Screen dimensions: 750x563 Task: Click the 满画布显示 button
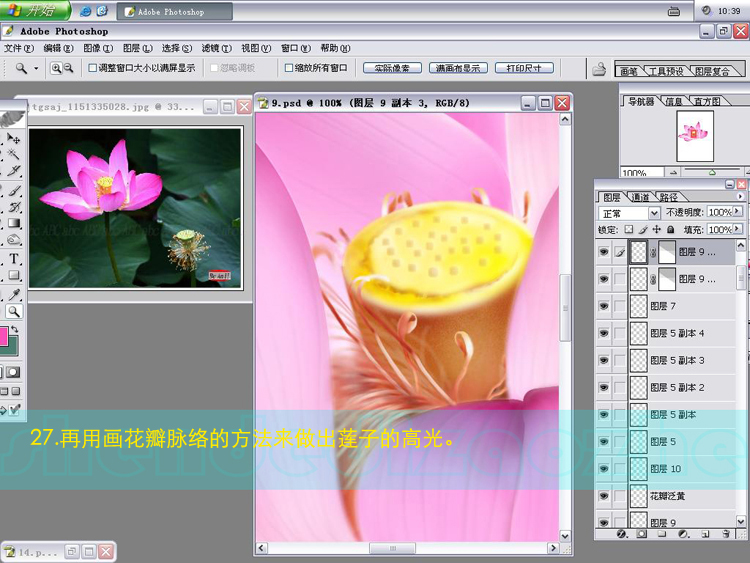pos(458,68)
